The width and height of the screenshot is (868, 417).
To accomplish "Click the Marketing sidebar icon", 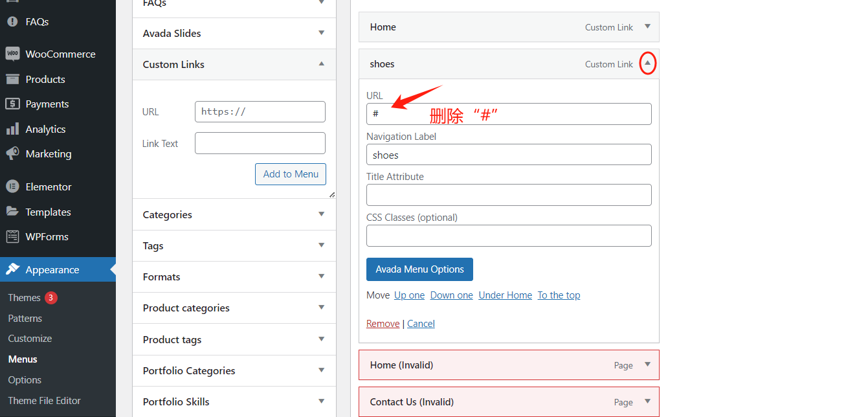I will (14, 153).
